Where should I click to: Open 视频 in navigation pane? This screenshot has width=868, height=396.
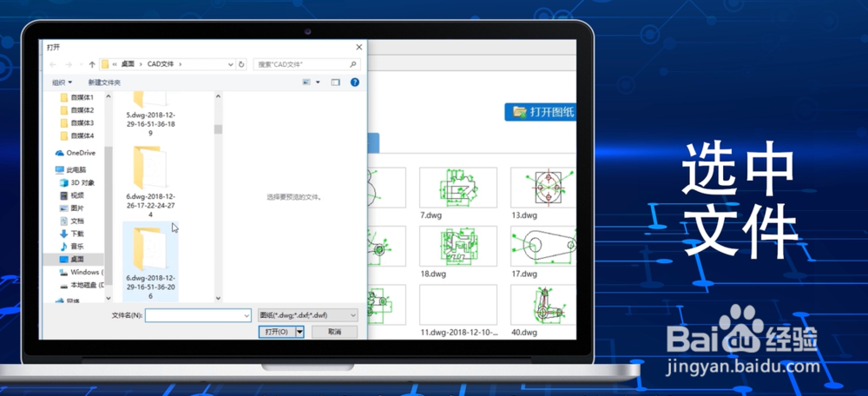tap(72, 195)
